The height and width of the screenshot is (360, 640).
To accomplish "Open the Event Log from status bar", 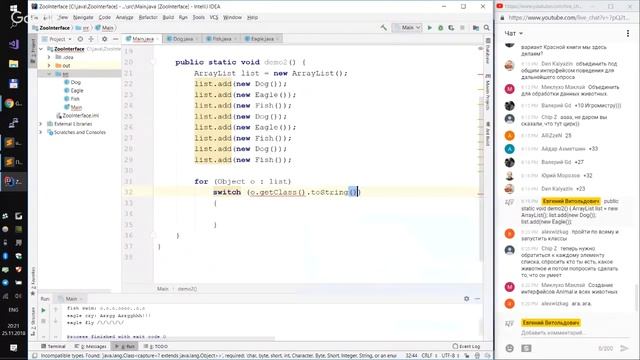I will 466,346.
